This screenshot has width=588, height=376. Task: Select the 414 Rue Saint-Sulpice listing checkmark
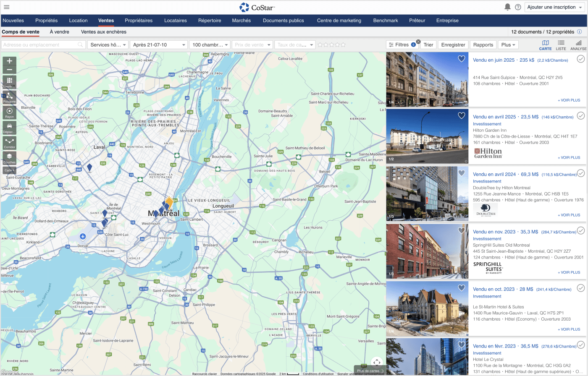[x=580, y=59]
